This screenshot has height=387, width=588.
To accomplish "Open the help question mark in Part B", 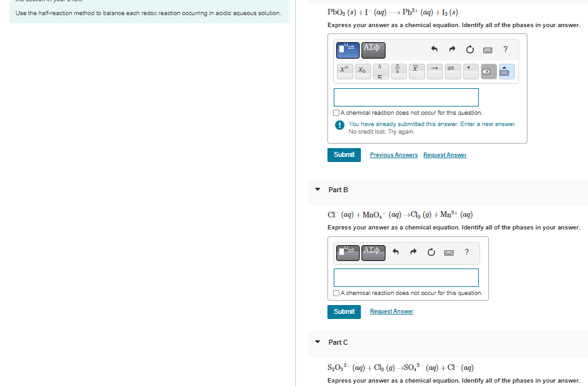I will point(466,251).
